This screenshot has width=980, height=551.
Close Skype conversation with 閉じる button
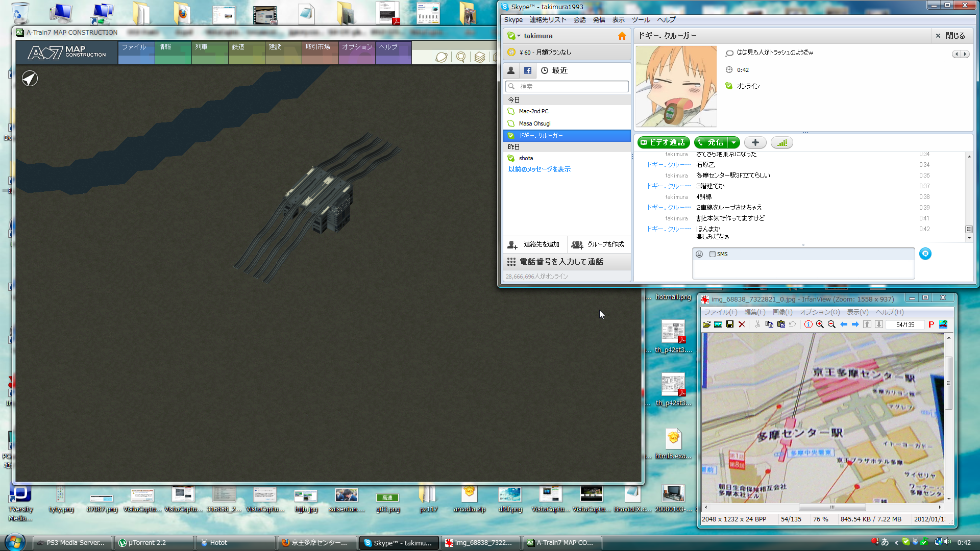[x=950, y=36]
